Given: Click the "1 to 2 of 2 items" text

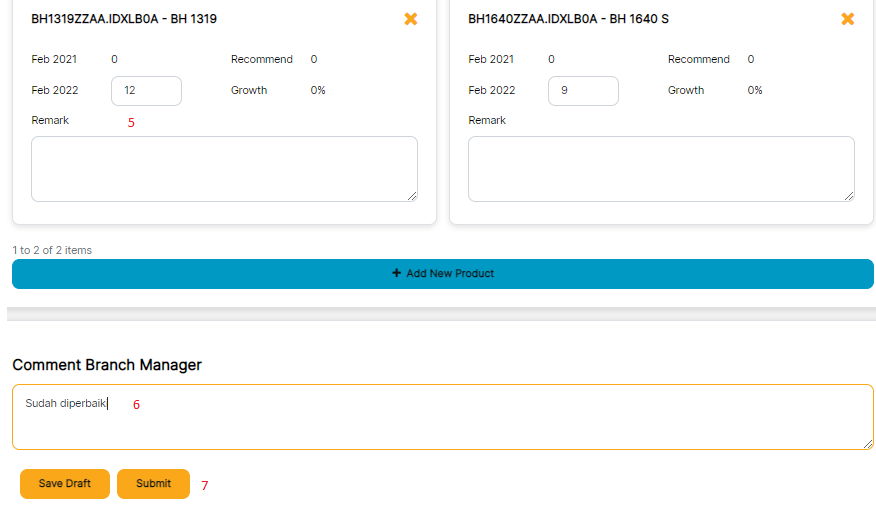Looking at the screenshot, I should (52, 250).
